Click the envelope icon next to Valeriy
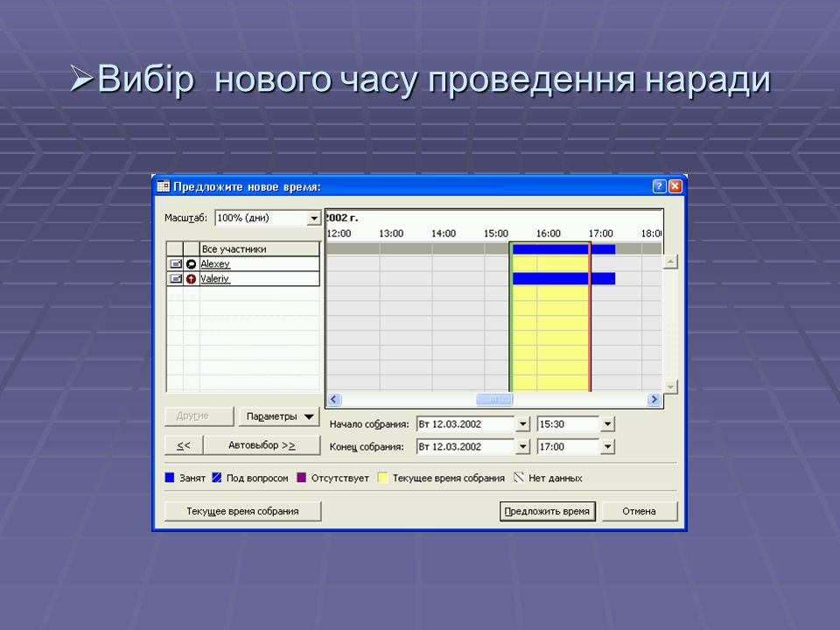The image size is (840, 630). click(175, 278)
